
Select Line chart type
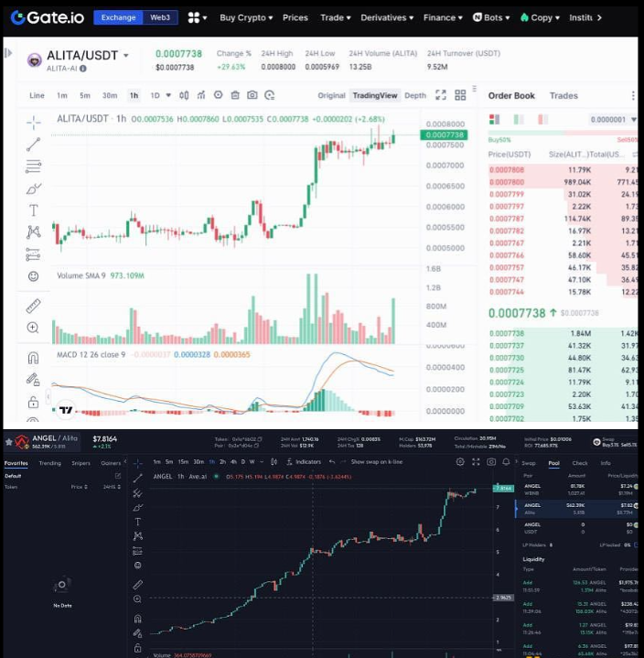pyautogui.click(x=37, y=96)
